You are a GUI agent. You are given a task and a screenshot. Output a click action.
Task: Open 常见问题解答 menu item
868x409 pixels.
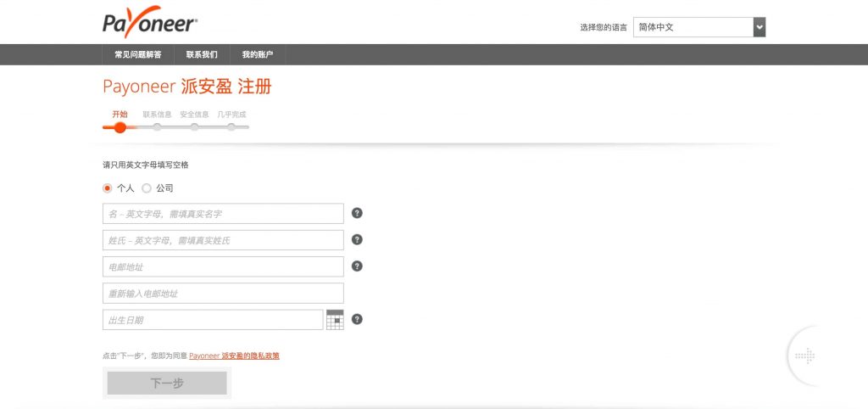[x=138, y=54]
